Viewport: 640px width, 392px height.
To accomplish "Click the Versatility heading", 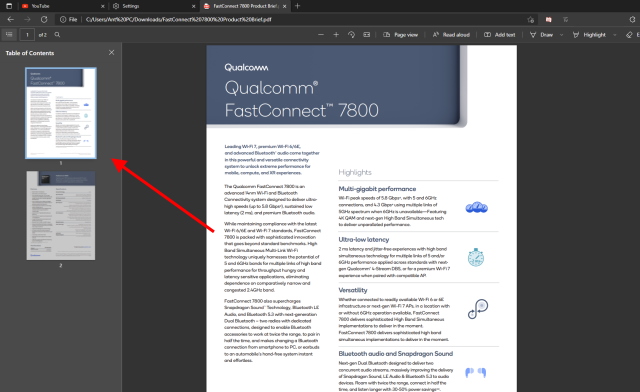I will tap(353, 290).
